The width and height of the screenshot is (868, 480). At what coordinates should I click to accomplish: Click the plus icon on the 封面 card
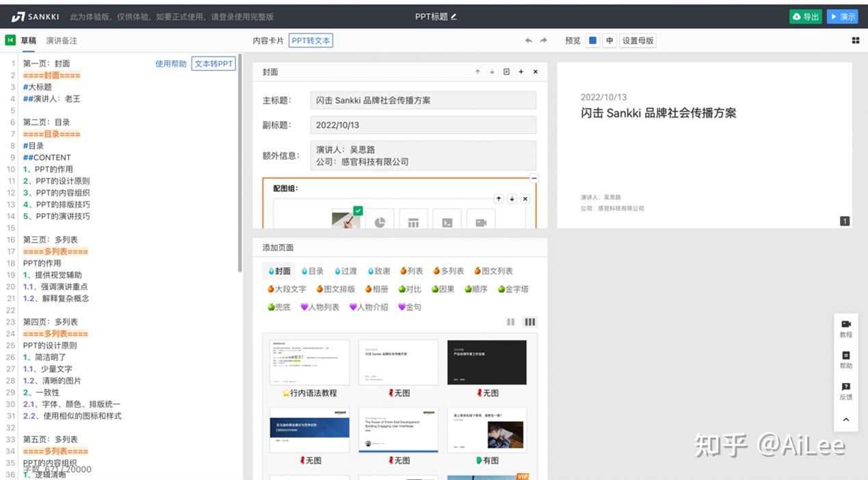pos(521,72)
